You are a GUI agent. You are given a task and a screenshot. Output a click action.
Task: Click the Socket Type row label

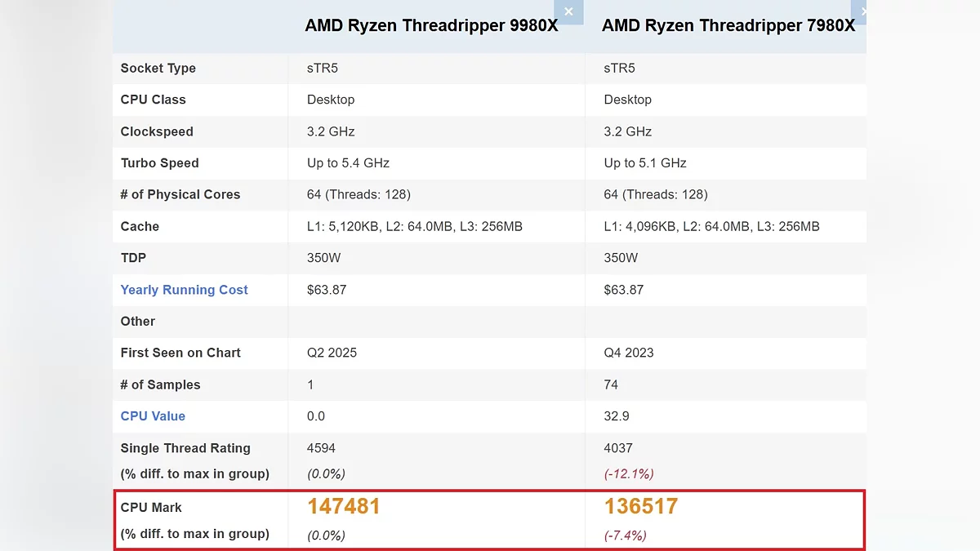click(x=158, y=69)
